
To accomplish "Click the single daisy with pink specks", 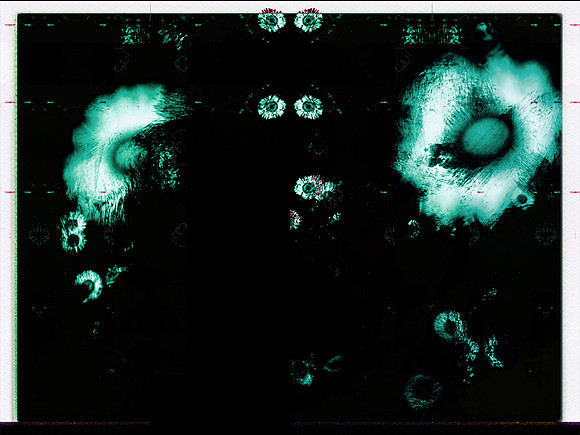I will pyautogui.click(x=313, y=188).
